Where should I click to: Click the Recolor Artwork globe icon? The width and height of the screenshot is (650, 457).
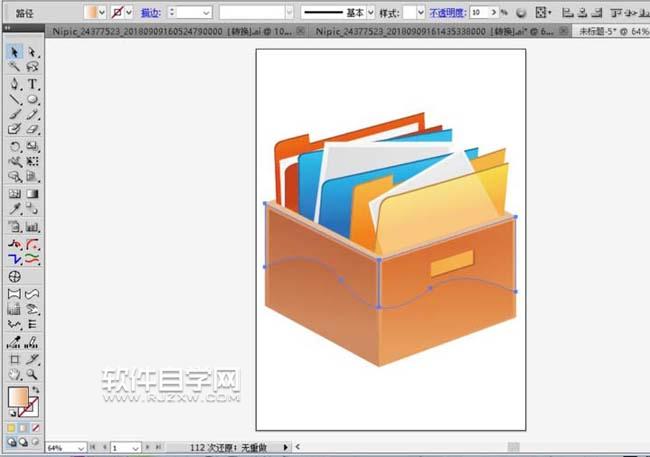[521, 13]
